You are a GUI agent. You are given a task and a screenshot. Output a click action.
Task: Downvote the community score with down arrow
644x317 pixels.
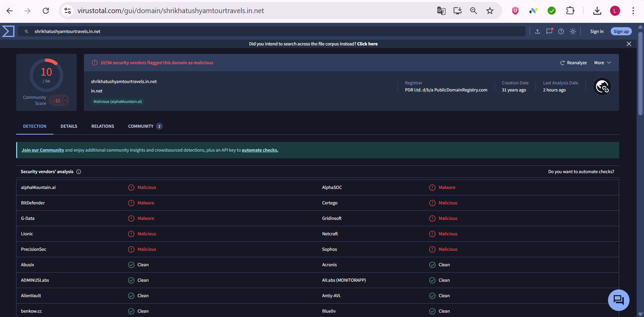65,103
